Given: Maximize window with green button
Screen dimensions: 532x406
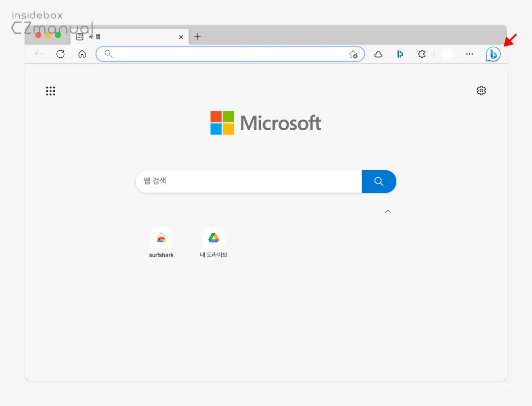Looking at the screenshot, I should (x=58, y=36).
